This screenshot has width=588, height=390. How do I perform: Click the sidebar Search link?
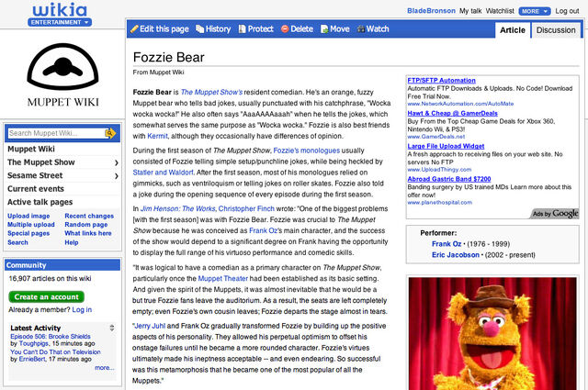pos(17,242)
